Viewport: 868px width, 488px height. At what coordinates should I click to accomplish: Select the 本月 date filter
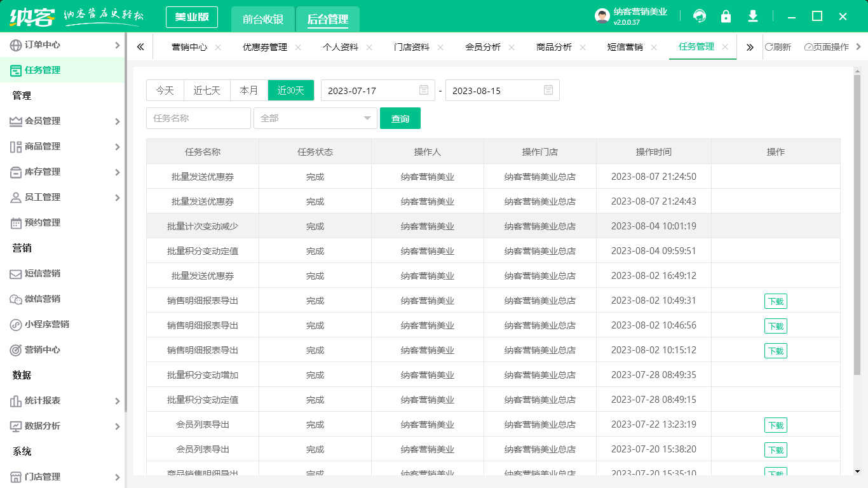(x=248, y=90)
